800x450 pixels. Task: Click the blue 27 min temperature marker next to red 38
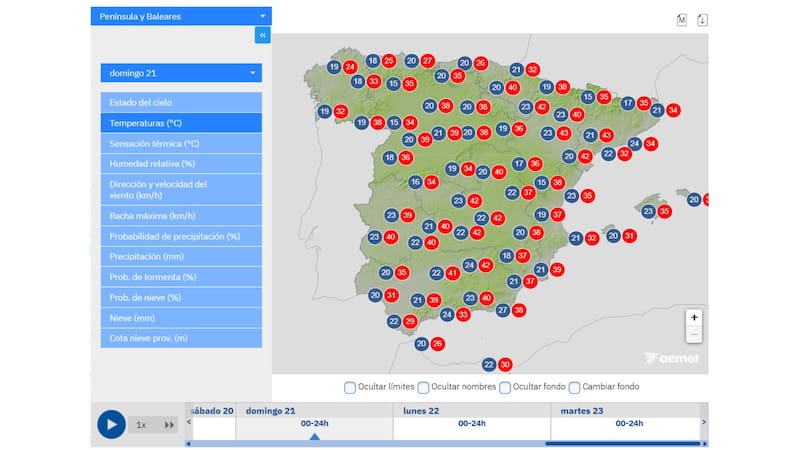click(x=503, y=310)
